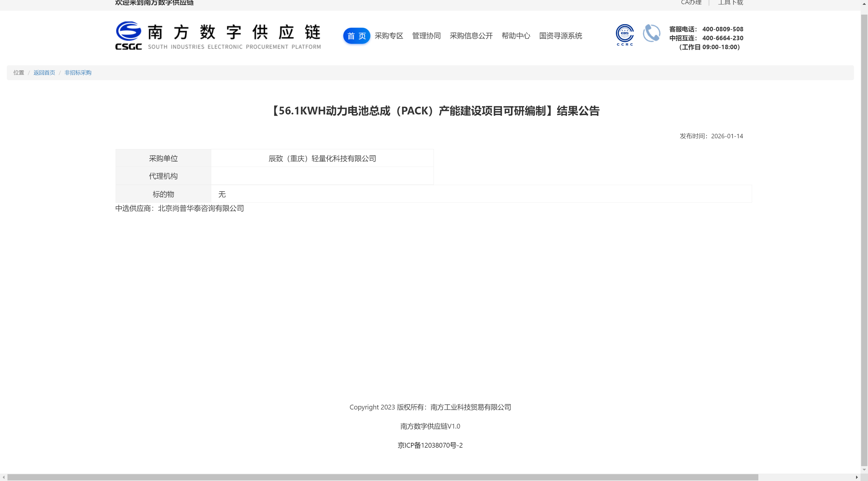Open 帮助中心 navigation item
This screenshot has height=481, width=868.
pyautogui.click(x=515, y=36)
